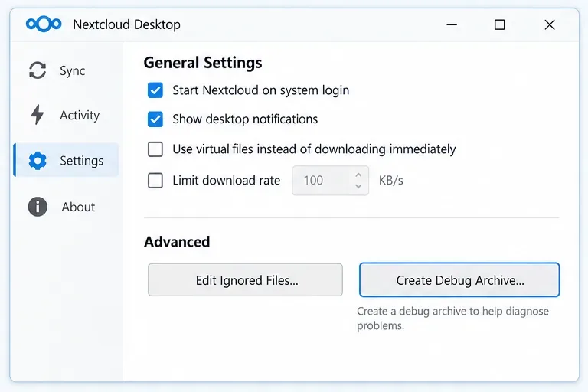Click 'Create a debug archive to help diagnose' text
588x392 pixels.
(452, 312)
